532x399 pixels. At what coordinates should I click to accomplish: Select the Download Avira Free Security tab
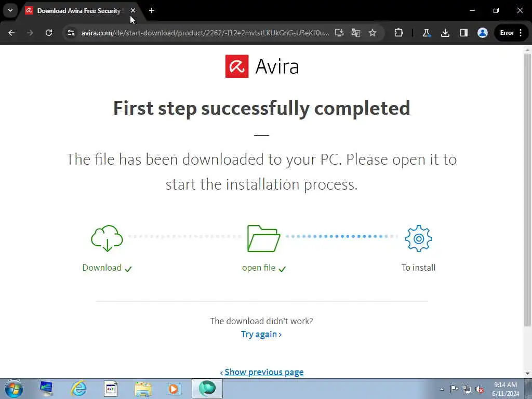[x=78, y=11]
